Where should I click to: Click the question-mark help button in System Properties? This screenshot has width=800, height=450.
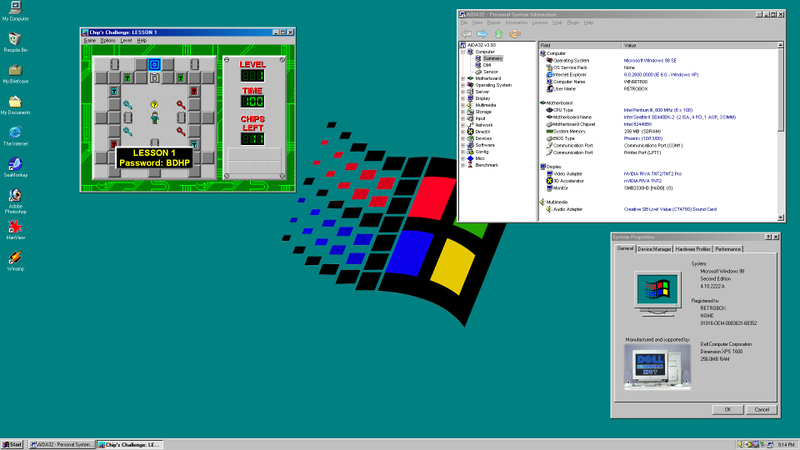coord(768,237)
